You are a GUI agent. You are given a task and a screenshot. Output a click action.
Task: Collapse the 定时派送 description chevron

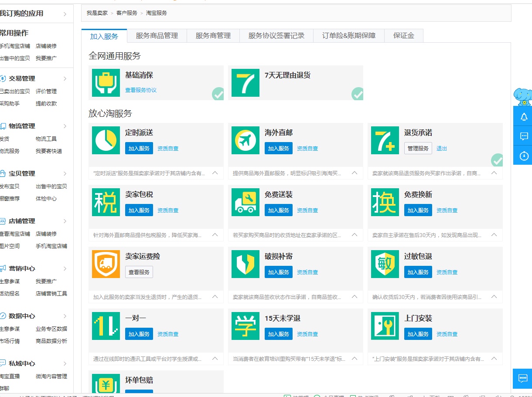[215, 173]
